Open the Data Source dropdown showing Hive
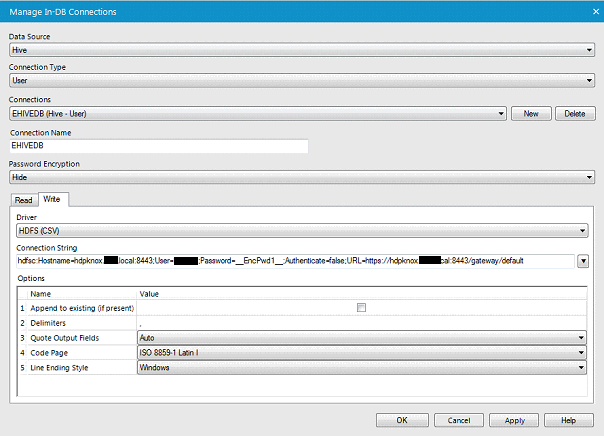 click(x=302, y=50)
